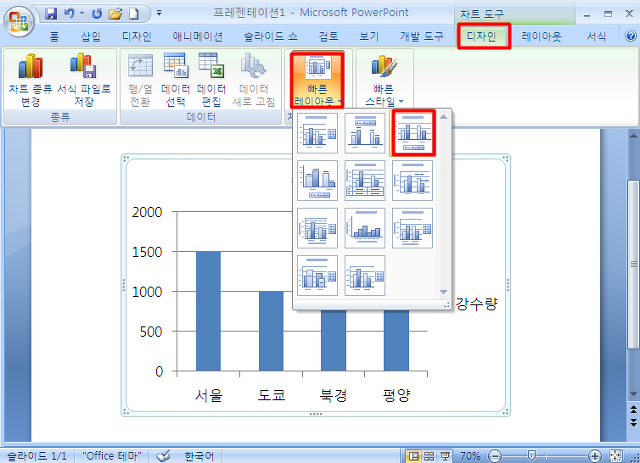640x463 pixels.
Task: Open the undo history dropdown arrow
Action: click(82, 13)
